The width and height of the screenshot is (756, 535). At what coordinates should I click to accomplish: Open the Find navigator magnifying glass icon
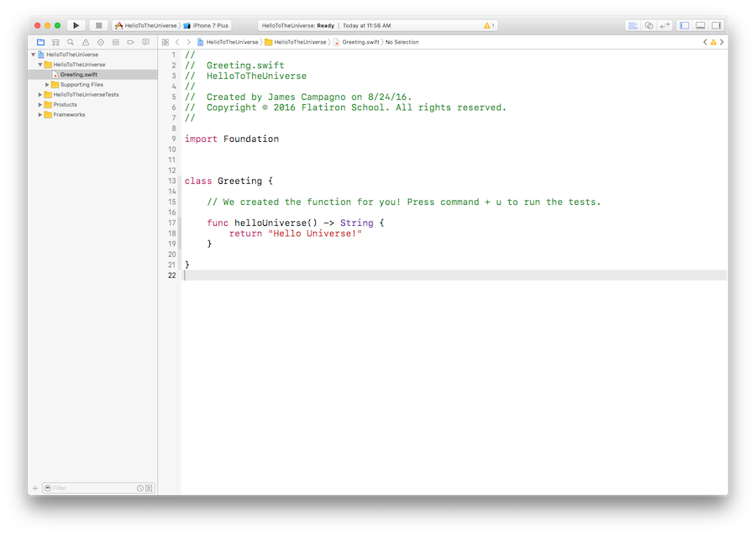pyautogui.click(x=71, y=42)
